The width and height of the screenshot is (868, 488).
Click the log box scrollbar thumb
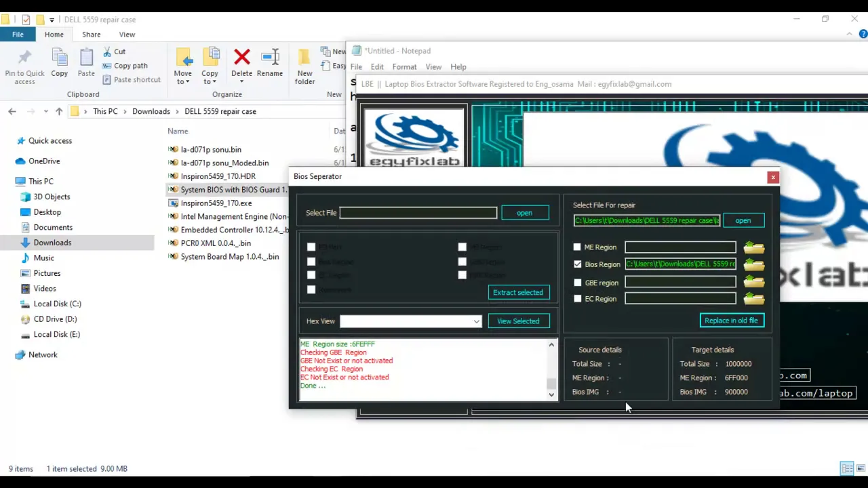[551, 384]
